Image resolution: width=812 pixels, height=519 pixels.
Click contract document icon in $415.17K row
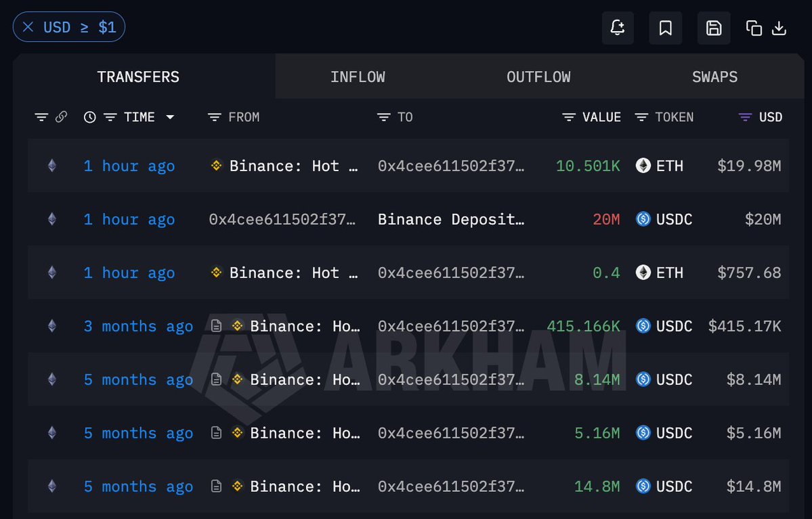(217, 326)
